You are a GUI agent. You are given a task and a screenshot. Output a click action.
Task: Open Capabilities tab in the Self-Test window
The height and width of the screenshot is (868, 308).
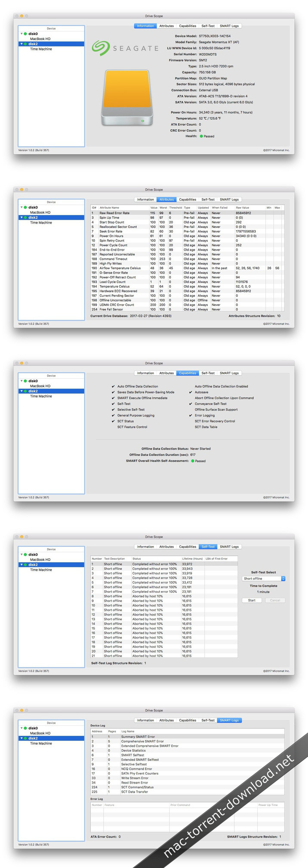point(188,547)
